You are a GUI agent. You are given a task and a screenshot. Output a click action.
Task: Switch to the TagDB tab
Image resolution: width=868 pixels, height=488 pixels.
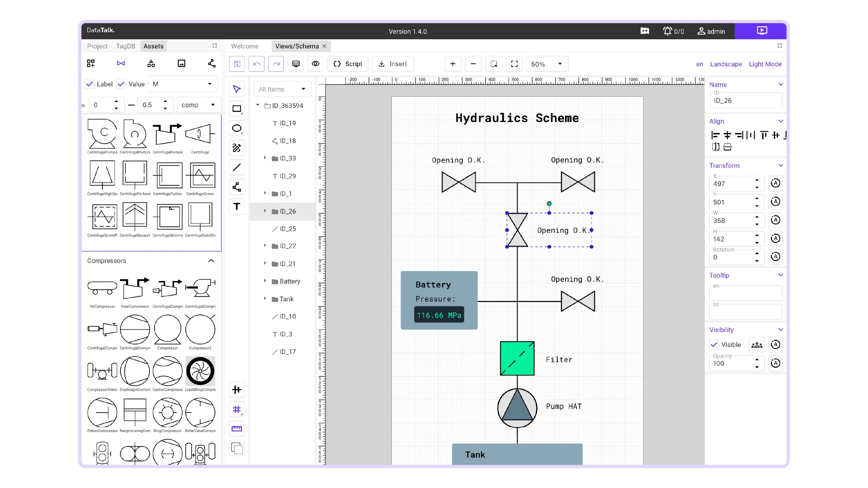click(125, 46)
